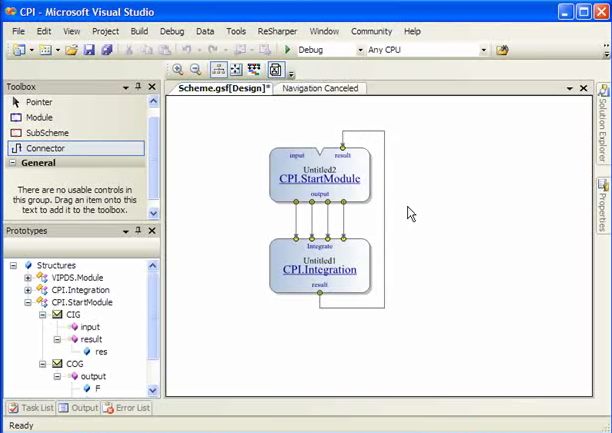Select the output node in the tree
Image resolution: width=612 pixels, height=433 pixels.
pos(93,376)
